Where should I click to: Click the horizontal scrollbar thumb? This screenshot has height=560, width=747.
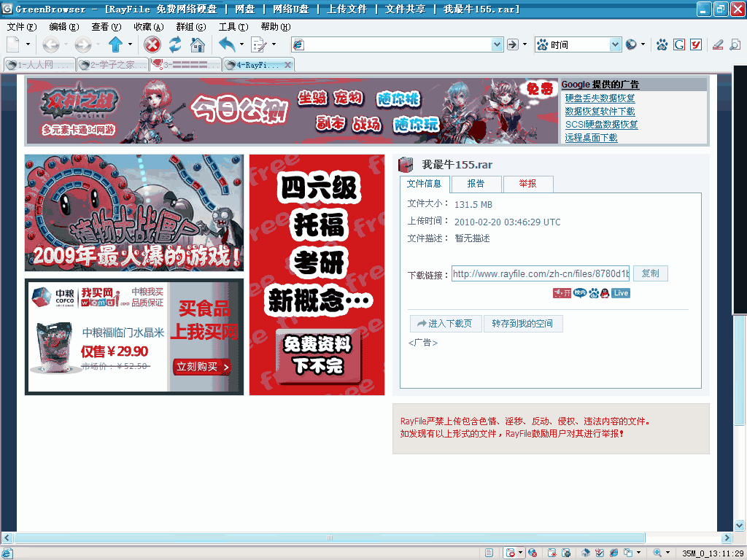click(x=330, y=537)
